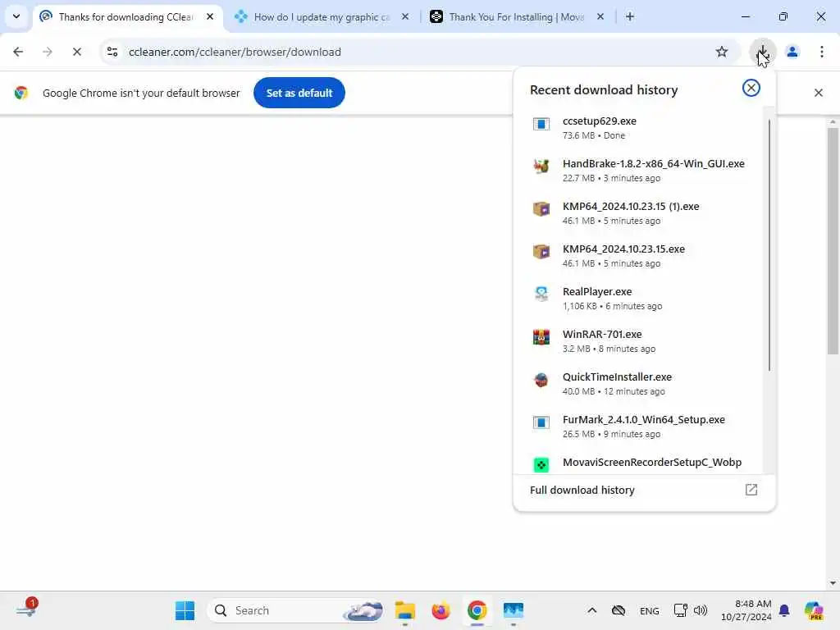Viewport: 840px width, 630px height.
Task: Open FurMark_2.4.1.0_Win64_Setup.exe download
Action: click(x=637, y=427)
